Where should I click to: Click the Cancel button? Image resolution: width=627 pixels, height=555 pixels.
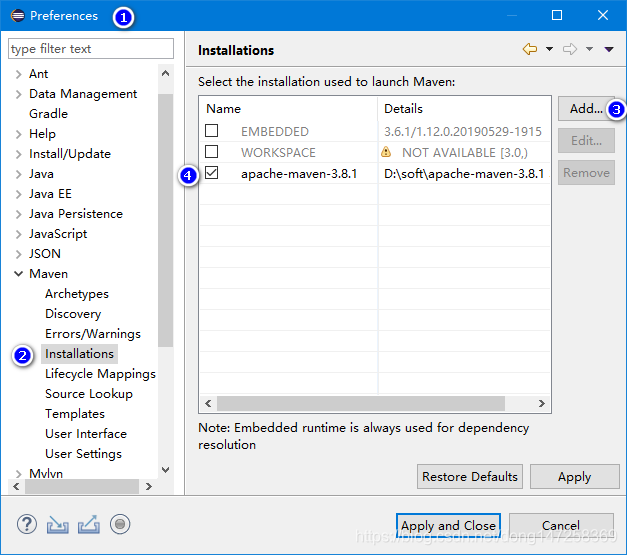pyautogui.click(x=561, y=525)
